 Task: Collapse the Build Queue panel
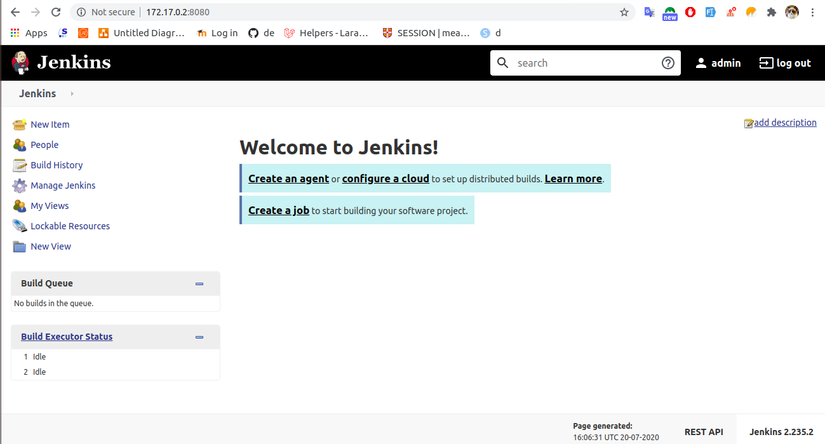[199, 284]
